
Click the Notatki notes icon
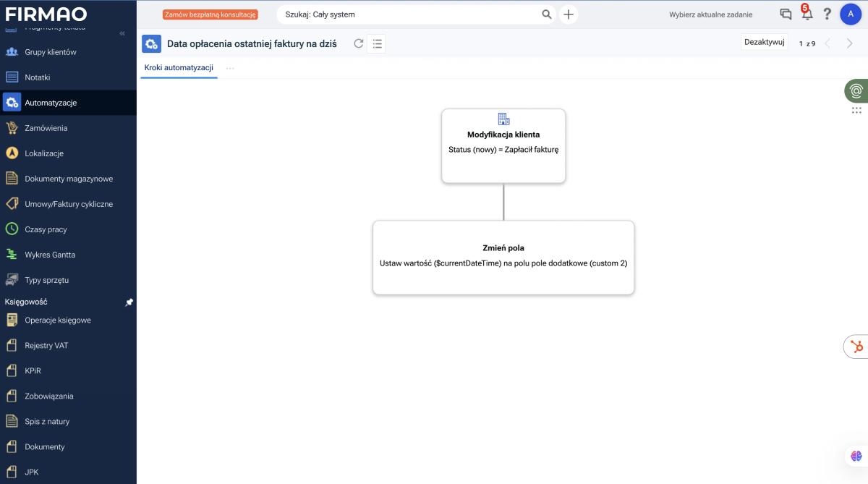click(12, 77)
